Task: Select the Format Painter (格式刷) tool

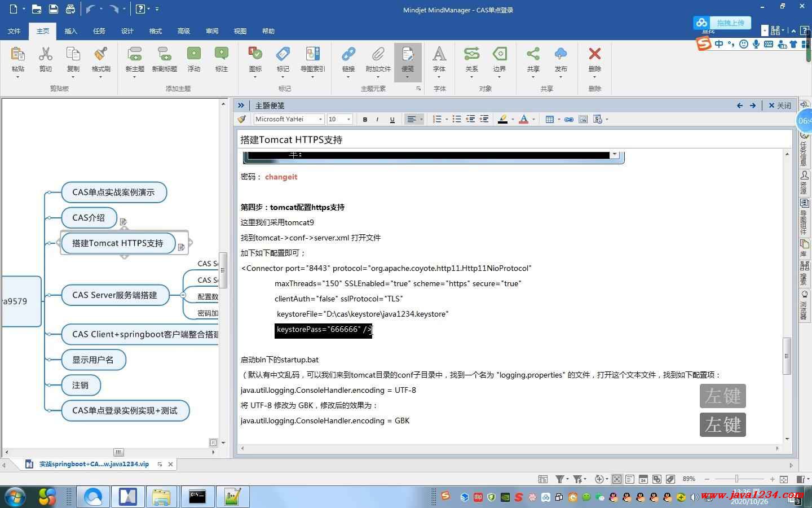Action: pyautogui.click(x=101, y=54)
